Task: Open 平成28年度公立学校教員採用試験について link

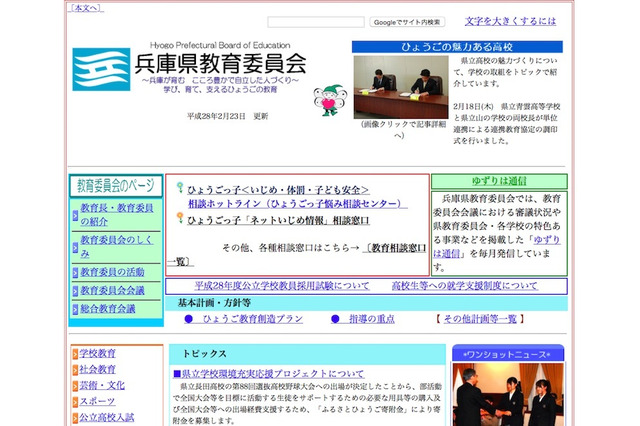Action: (282, 286)
